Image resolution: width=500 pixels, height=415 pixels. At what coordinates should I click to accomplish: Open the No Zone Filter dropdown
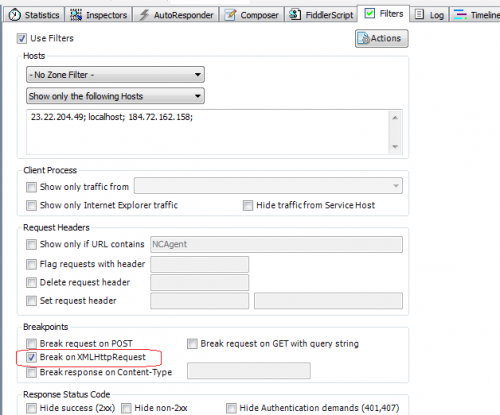point(115,75)
